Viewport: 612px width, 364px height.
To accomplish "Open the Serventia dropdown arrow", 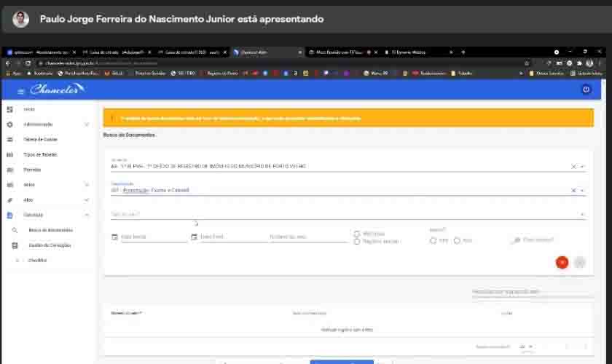I will tap(582, 167).
